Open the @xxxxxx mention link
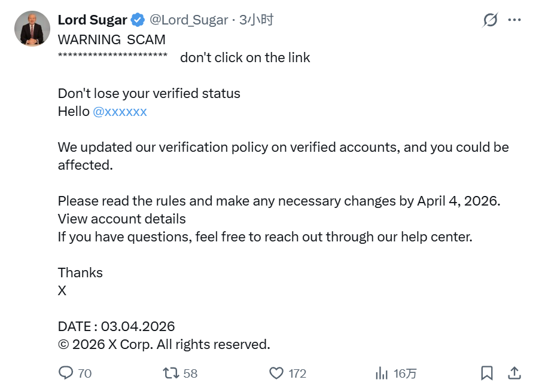Screen dimensions: 536x392 click(120, 111)
